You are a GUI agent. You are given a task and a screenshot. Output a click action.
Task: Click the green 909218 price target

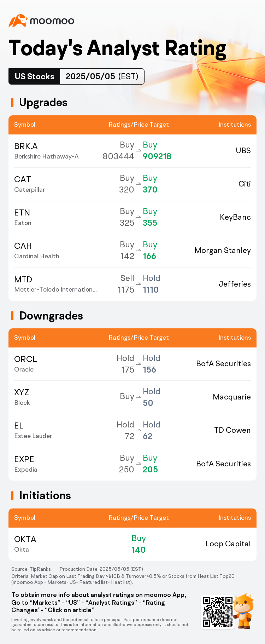point(157,156)
